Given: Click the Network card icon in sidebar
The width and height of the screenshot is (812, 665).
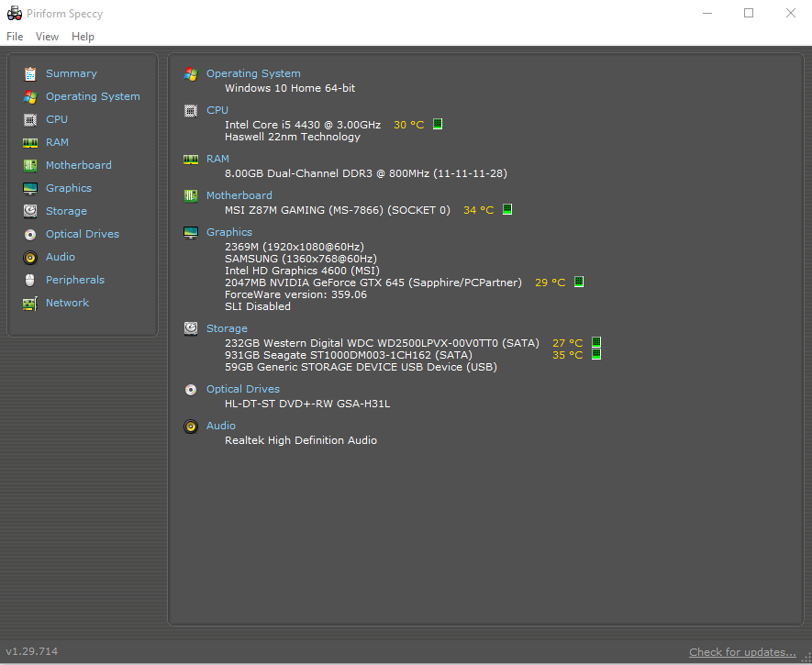Looking at the screenshot, I should point(30,304).
